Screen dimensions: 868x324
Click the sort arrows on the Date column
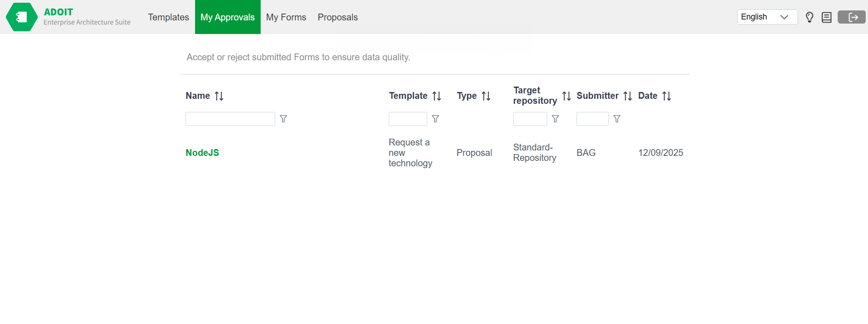coord(667,96)
